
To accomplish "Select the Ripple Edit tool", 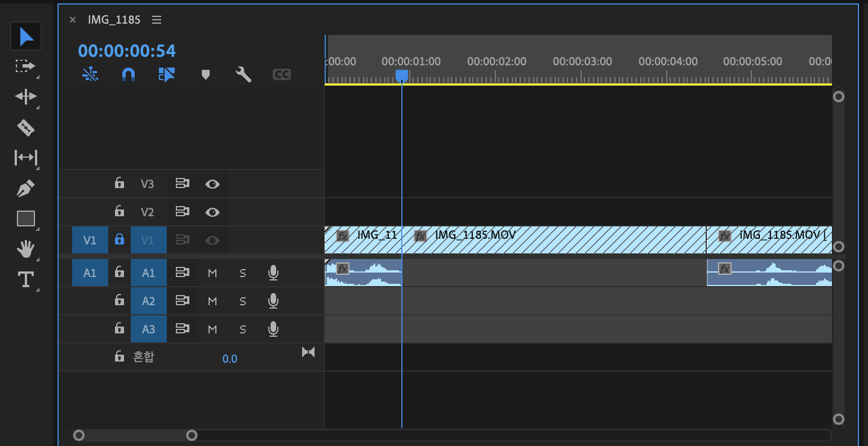I will click(x=26, y=96).
